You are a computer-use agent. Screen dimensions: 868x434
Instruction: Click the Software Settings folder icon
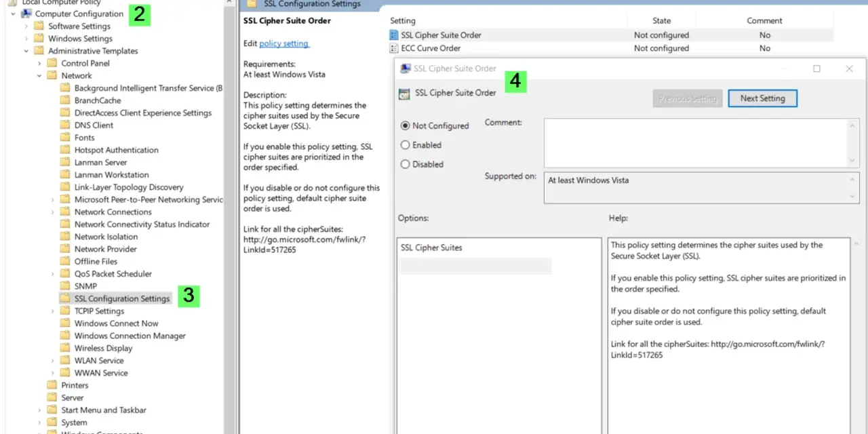point(39,26)
